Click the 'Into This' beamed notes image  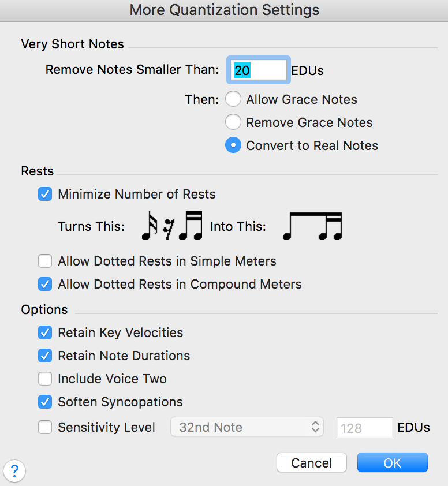tap(312, 226)
